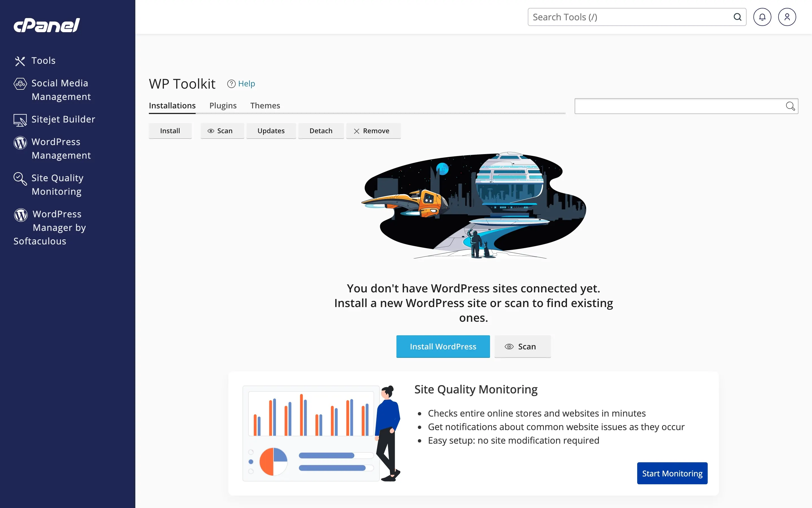
Task: Open the user account icon
Action: pos(787,17)
